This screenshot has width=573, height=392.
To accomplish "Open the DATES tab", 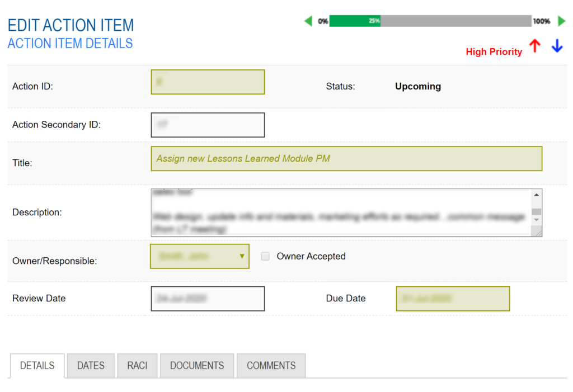I will (91, 366).
